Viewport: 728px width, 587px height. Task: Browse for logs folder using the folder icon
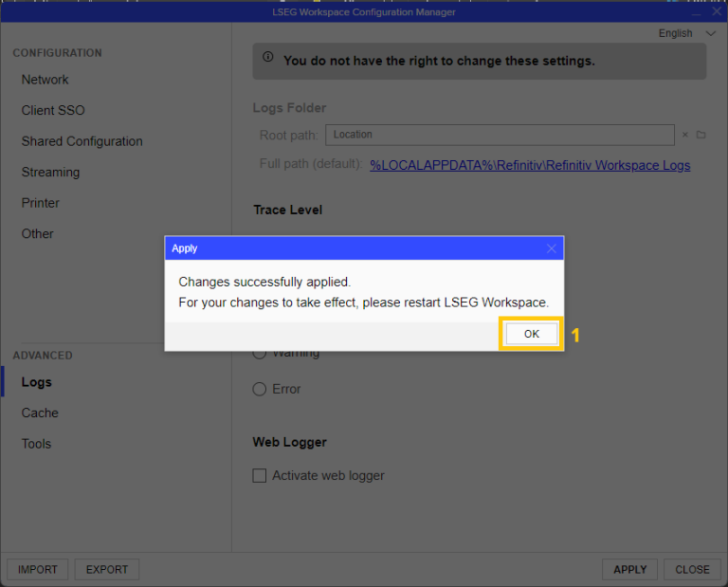[701, 135]
